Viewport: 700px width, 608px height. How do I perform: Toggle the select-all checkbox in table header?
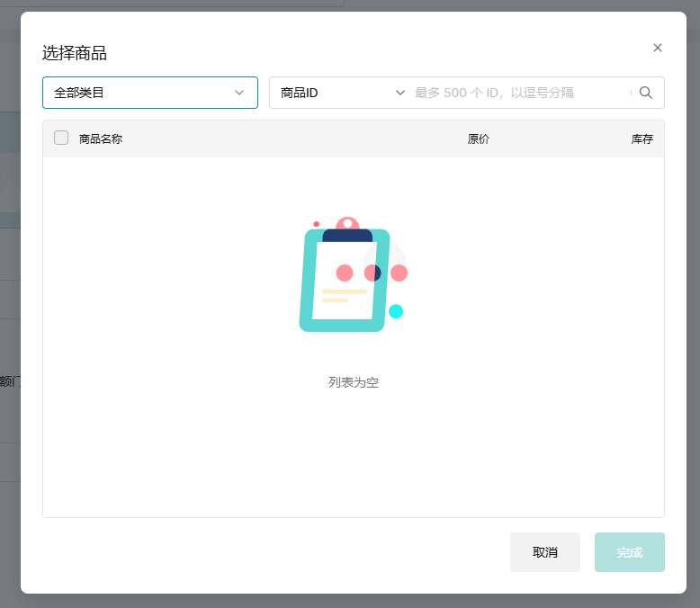click(x=61, y=138)
